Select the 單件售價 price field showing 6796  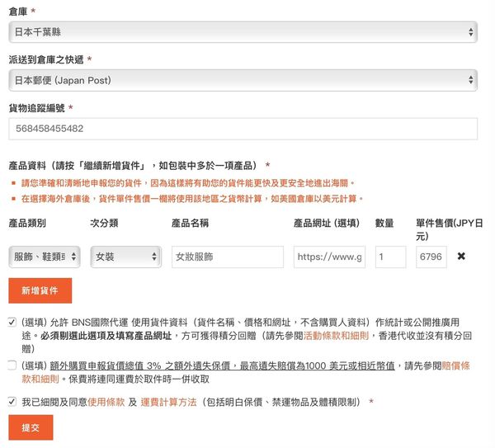click(x=431, y=257)
